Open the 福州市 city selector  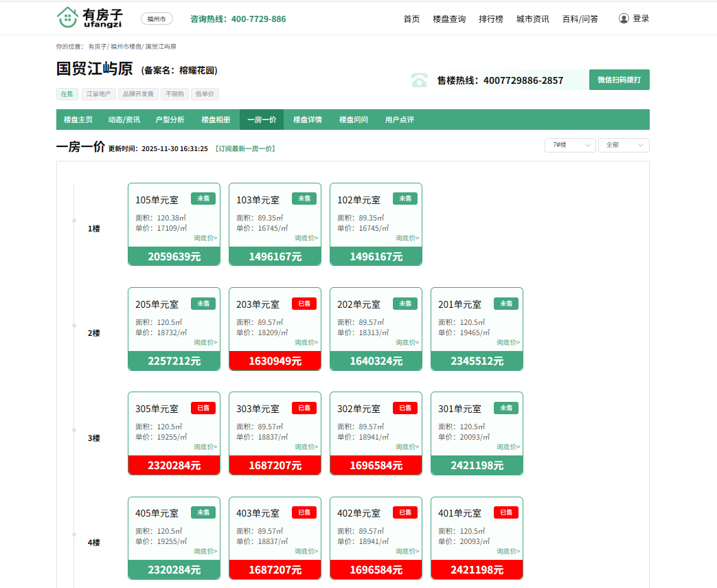[157, 19]
